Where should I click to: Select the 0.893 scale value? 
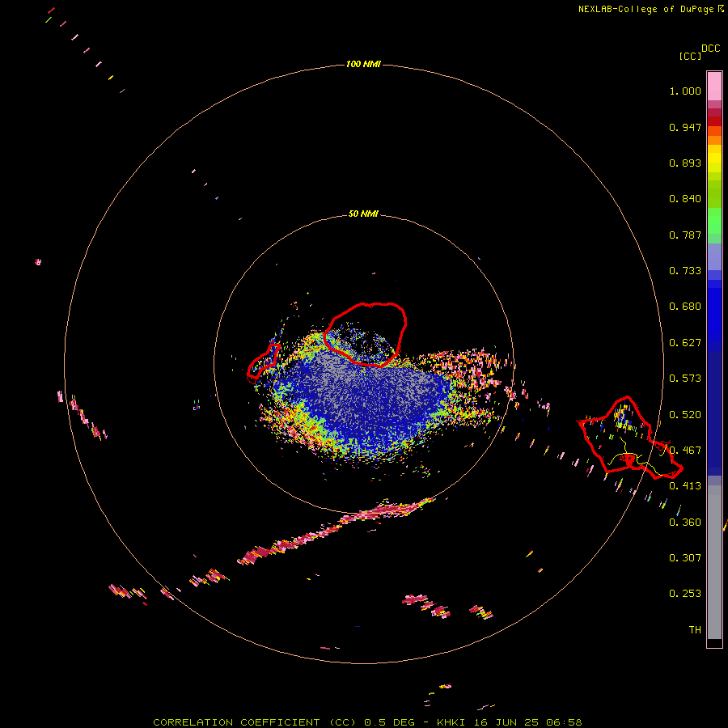[685, 163]
